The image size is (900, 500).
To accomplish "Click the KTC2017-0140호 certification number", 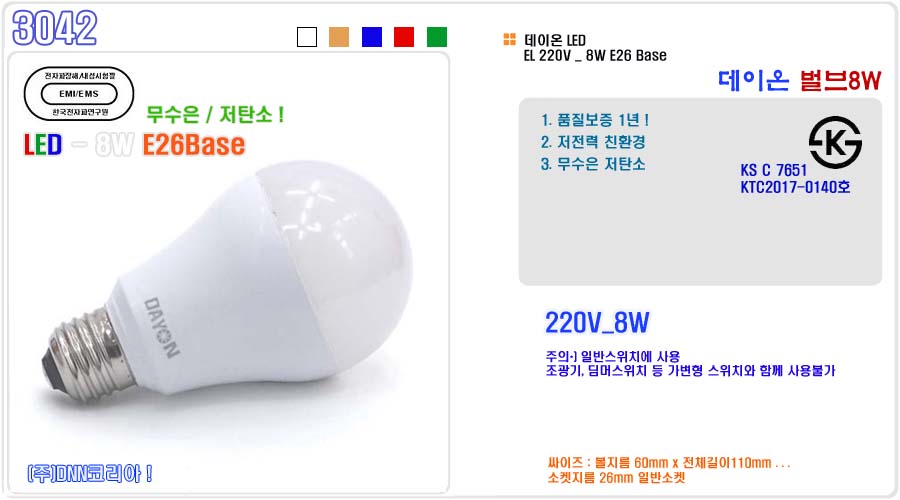I will point(795,187).
